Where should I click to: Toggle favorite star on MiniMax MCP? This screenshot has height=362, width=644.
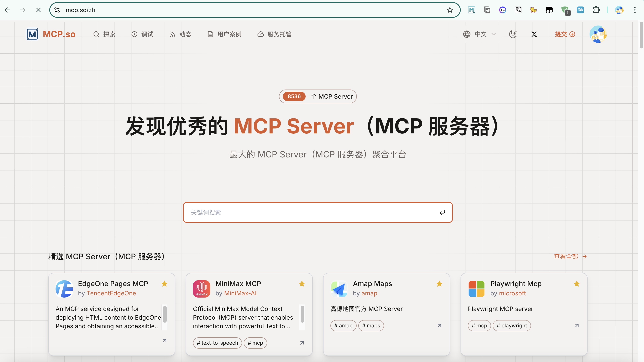pos(302,284)
